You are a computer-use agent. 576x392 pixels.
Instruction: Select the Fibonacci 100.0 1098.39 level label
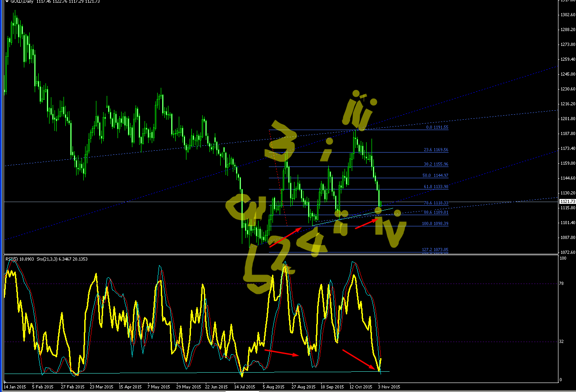[435, 224]
